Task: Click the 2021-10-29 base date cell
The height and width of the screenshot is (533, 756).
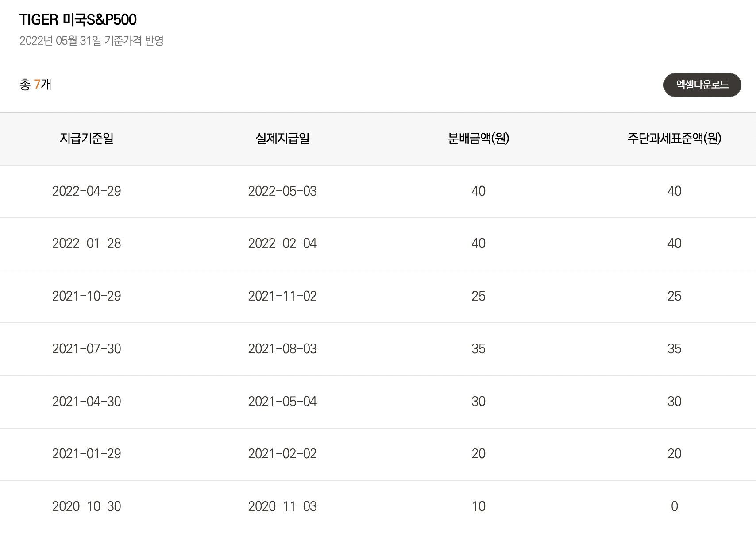Action: 87,296
